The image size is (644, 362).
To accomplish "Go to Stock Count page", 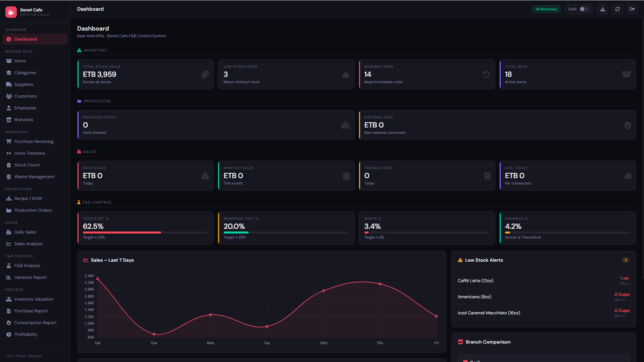I will click(35, 165).
